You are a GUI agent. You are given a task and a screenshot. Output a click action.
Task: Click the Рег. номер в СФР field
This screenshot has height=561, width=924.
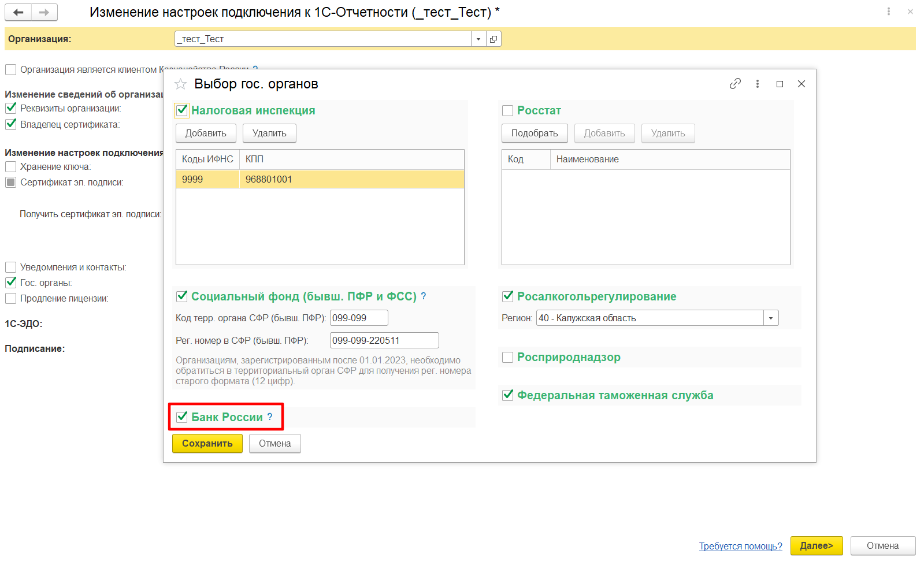[x=384, y=340]
